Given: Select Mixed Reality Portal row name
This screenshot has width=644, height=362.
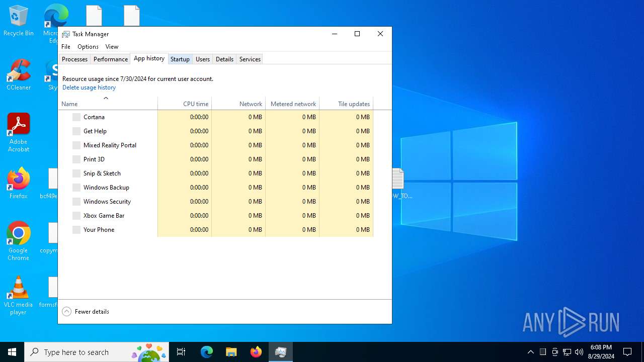Looking at the screenshot, I should (x=110, y=145).
